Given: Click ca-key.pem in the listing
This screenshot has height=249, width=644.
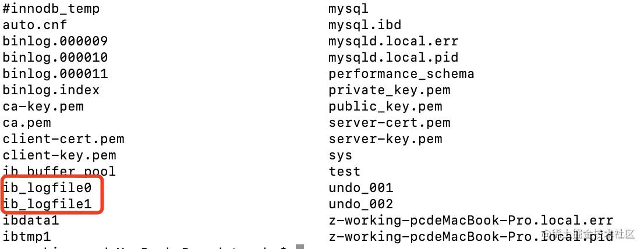Looking at the screenshot, I should point(43,106).
